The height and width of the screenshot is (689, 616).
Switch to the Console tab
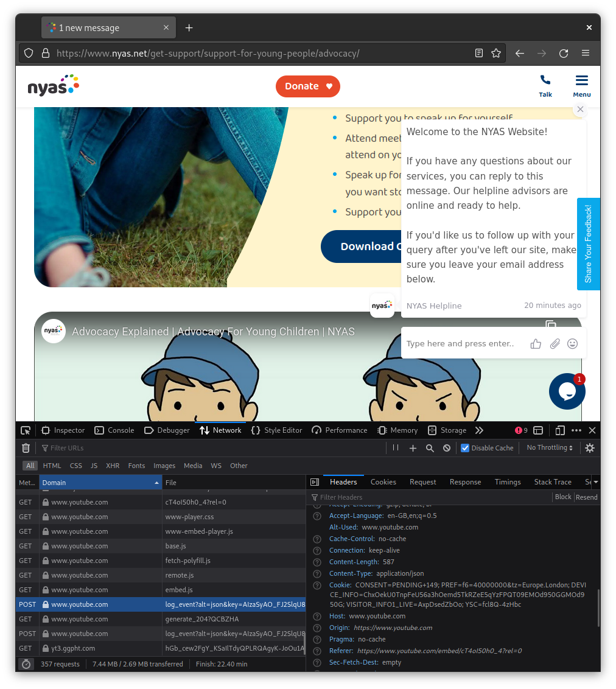tap(114, 430)
